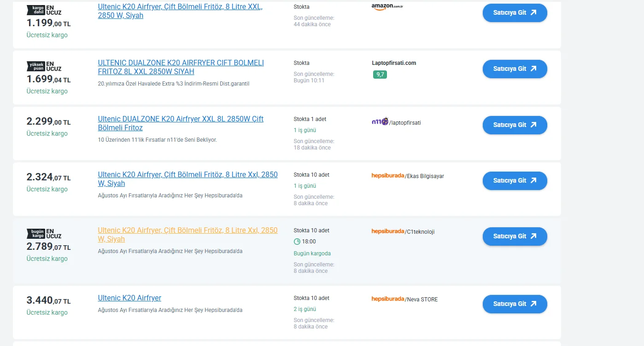Image resolution: width=644 pixels, height=346 pixels.
Task: Open the uppercase ULTENIC DUALZONE K20 AIRFRYER link
Action: (181, 67)
